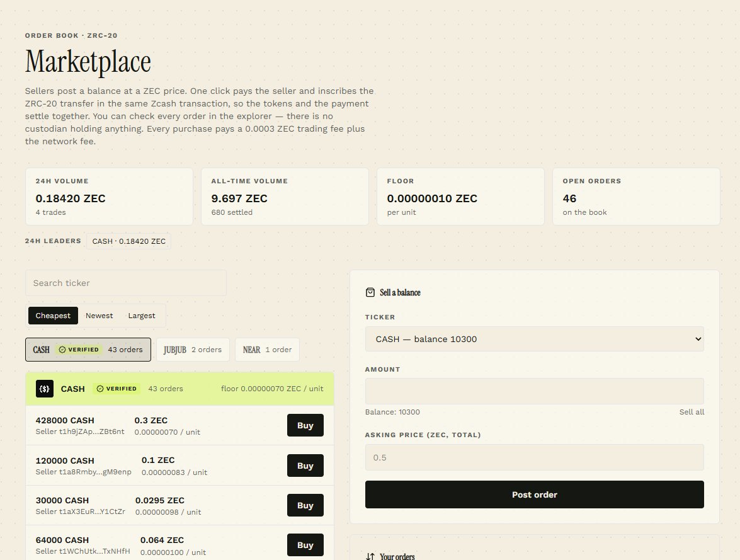Click seller address t1a8Rmby...gM9enp
Screen dimensions: 740x560
click(x=95, y=472)
